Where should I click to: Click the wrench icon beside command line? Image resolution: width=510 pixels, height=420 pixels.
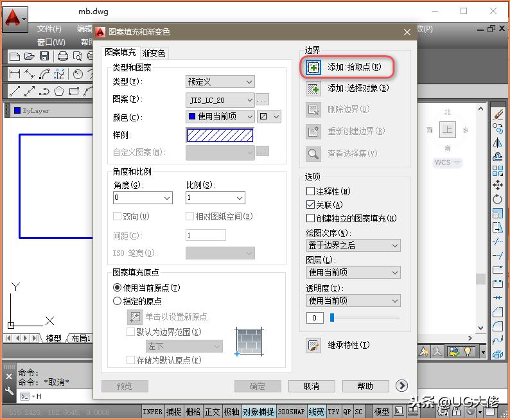[9, 390]
